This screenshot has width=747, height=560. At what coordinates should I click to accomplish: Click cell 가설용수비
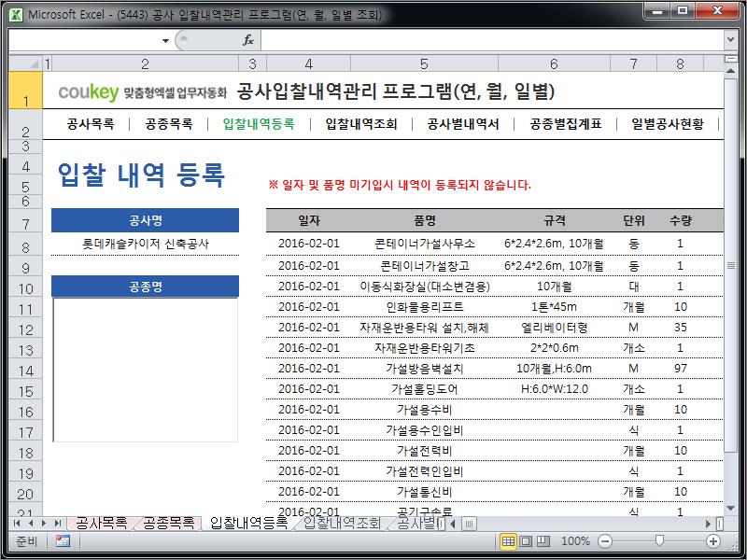coord(425,410)
